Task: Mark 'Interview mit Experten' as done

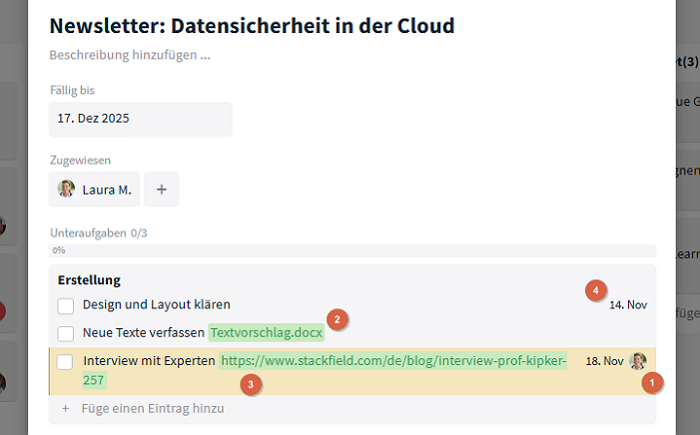Action: click(66, 361)
